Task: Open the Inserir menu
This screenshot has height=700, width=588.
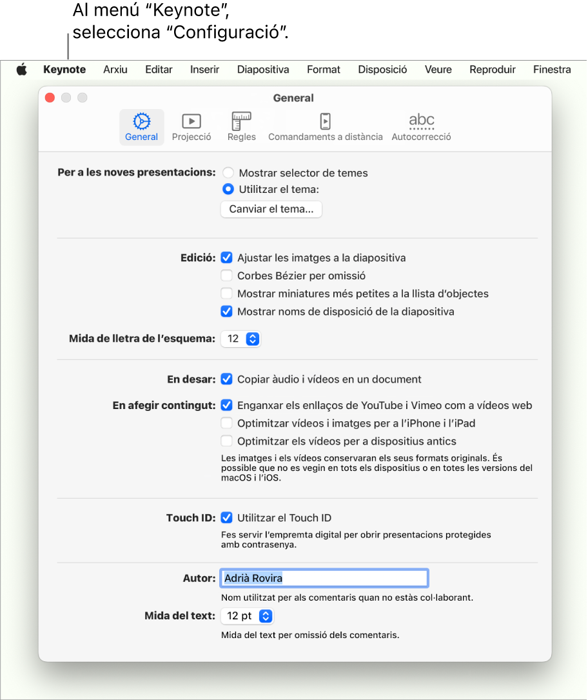Action: tap(204, 70)
